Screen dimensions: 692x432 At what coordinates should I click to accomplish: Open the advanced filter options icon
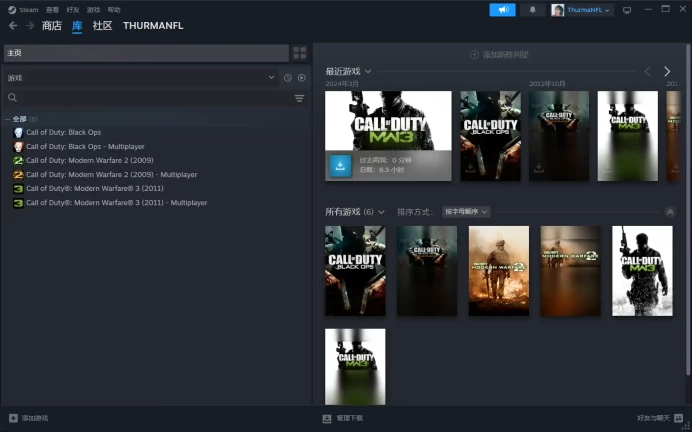click(x=299, y=98)
